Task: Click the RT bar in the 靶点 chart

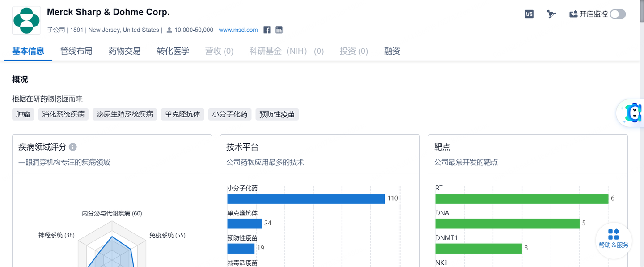Action: pyautogui.click(x=522, y=198)
